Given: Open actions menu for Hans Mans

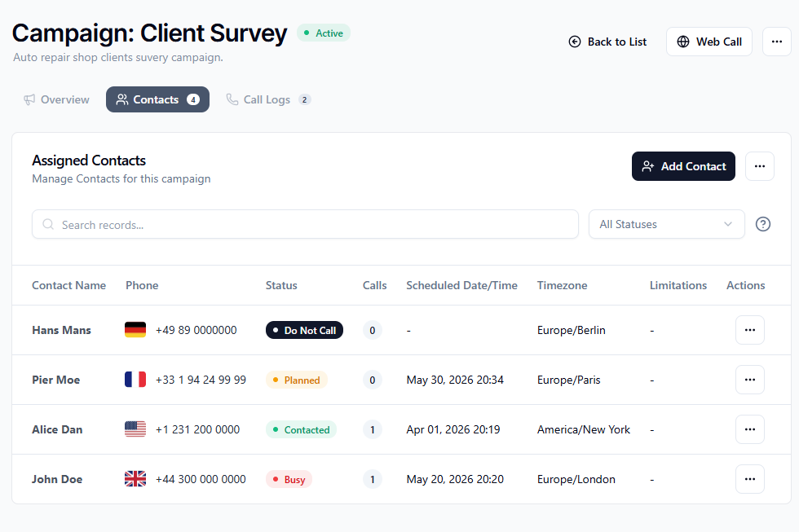Looking at the screenshot, I should point(750,330).
